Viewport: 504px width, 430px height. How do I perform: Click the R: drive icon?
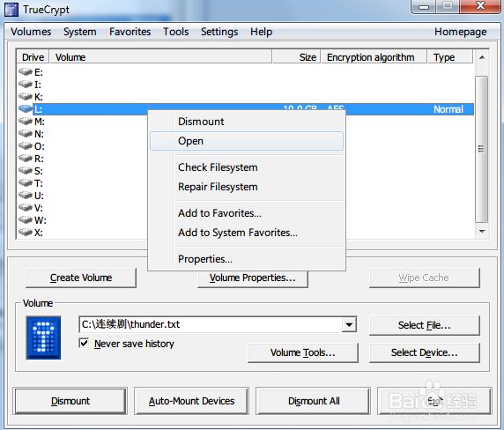[26, 158]
